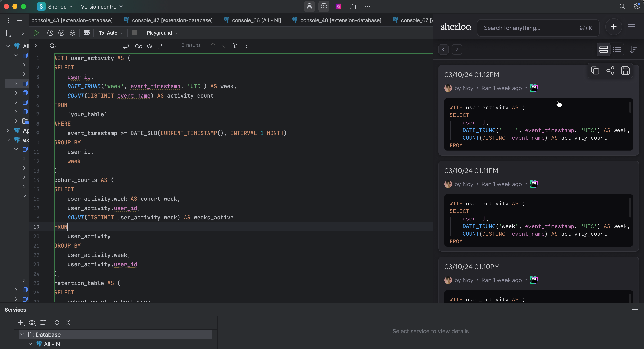The height and width of the screenshot is (349, 644).
Task: Open the Version control menu
Action: point(101,7)
